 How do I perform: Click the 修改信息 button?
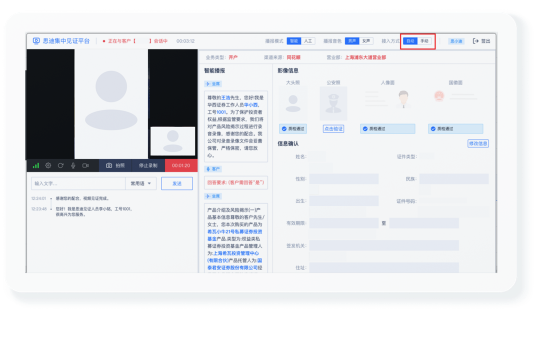pyautogui.click(x=478, y=143)
